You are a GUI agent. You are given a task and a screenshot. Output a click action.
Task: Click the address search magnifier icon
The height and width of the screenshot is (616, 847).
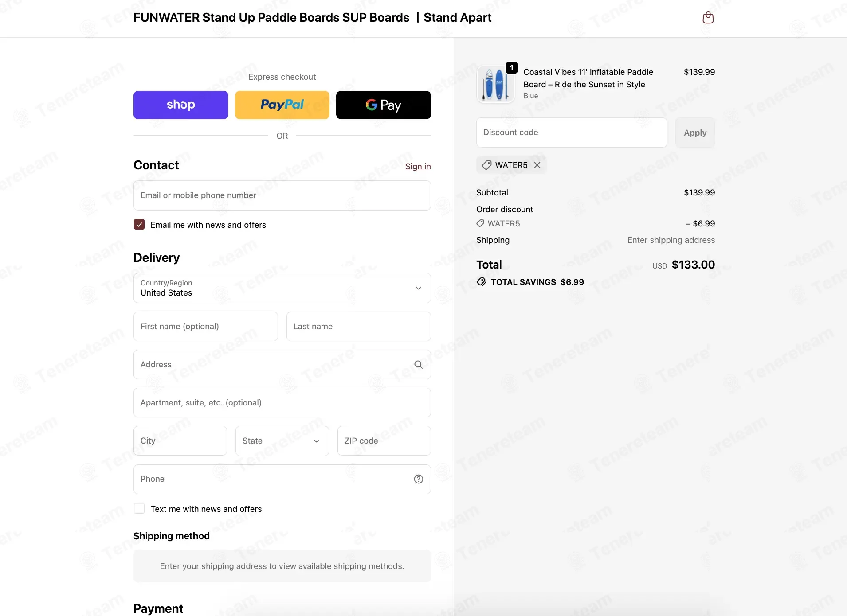tap(418, 365)
